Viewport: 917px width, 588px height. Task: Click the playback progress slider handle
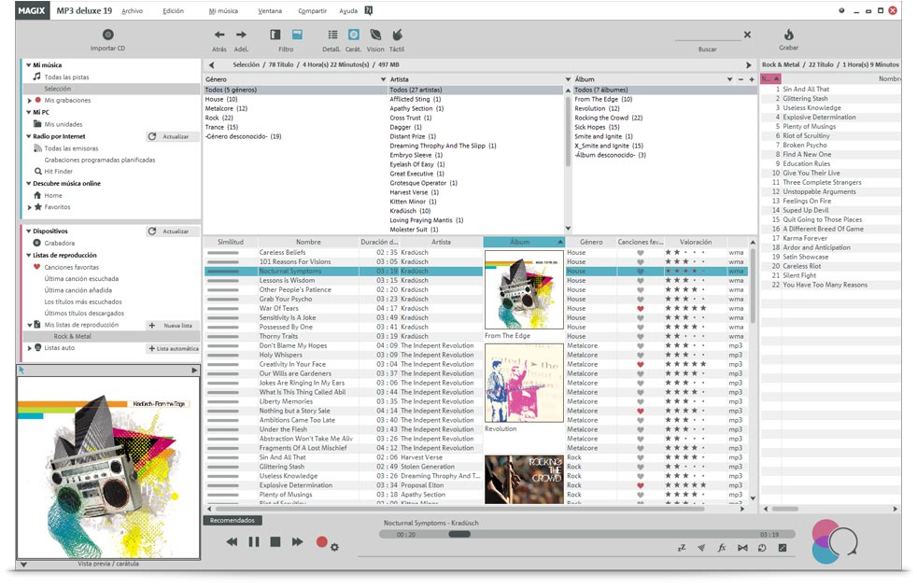[x=459, y=534]
